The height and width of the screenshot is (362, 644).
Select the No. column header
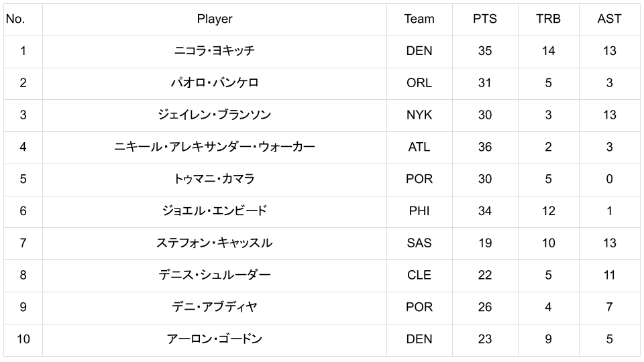point(15,19)
